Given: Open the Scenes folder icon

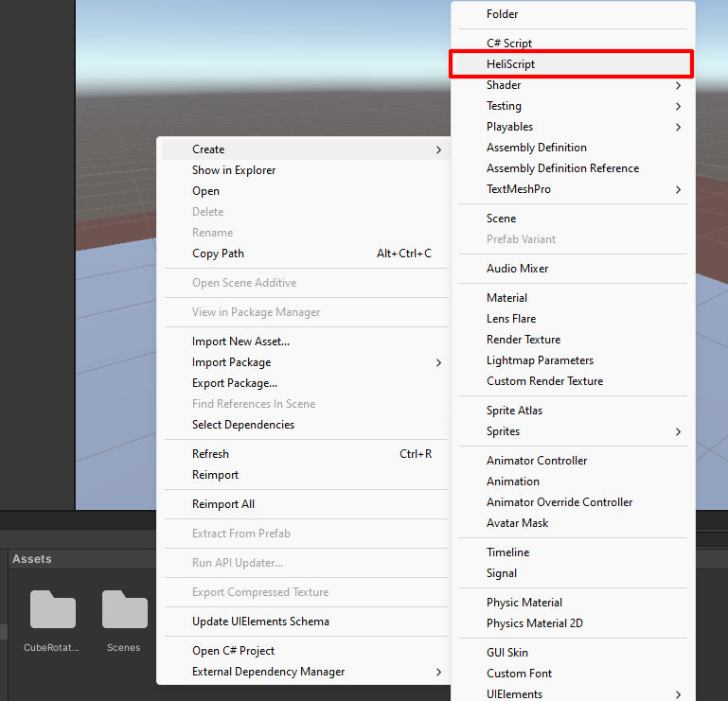Looking at the screenshot, I should 124,610.
